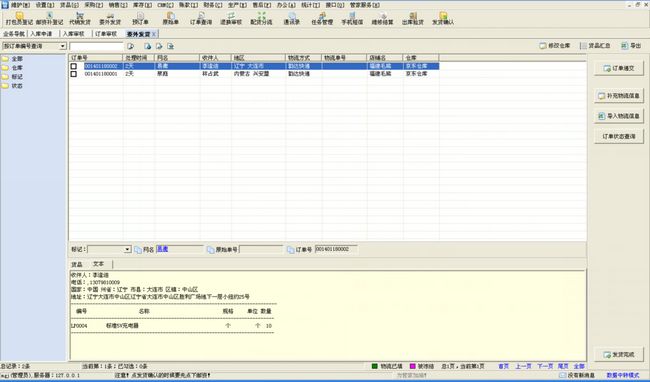Expand the 仓库 folder in sidebar
Screen dimensions: 650x382
(12, 68)
